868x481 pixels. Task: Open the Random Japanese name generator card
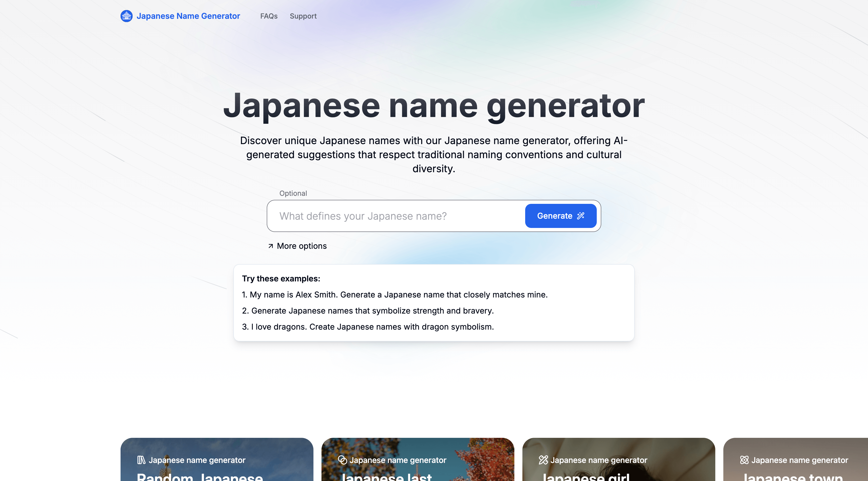tap(217, 459)
